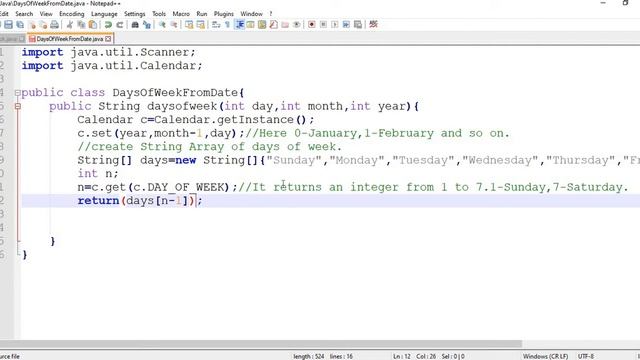This screenshot has height=360, width=640.
Task: Paste with the clipboard toolbar icon
Action: [93, 24]
